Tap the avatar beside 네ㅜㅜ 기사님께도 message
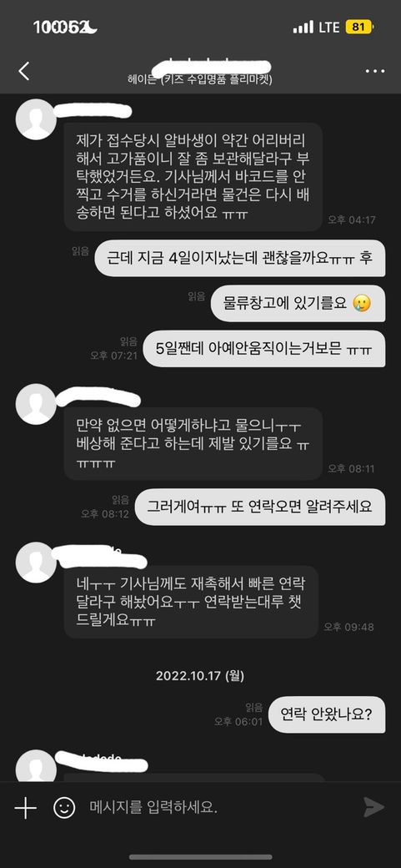This screenshot has height=868, width=401. [x=36, y=563]
